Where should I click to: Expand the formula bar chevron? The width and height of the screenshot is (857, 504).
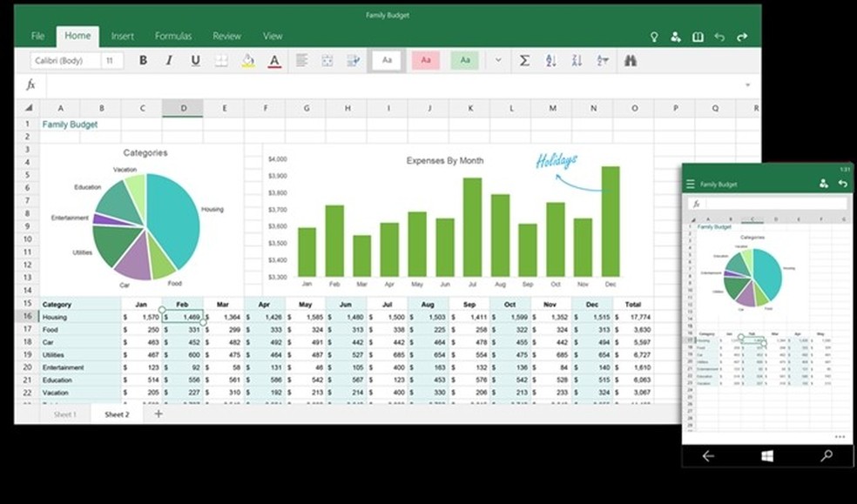point(747,84)
